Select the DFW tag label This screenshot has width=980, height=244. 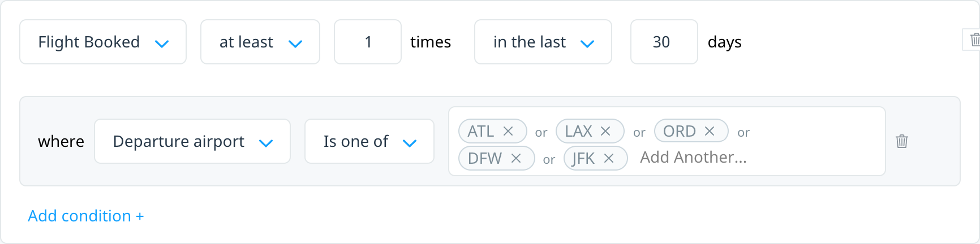tap(485, 158)
